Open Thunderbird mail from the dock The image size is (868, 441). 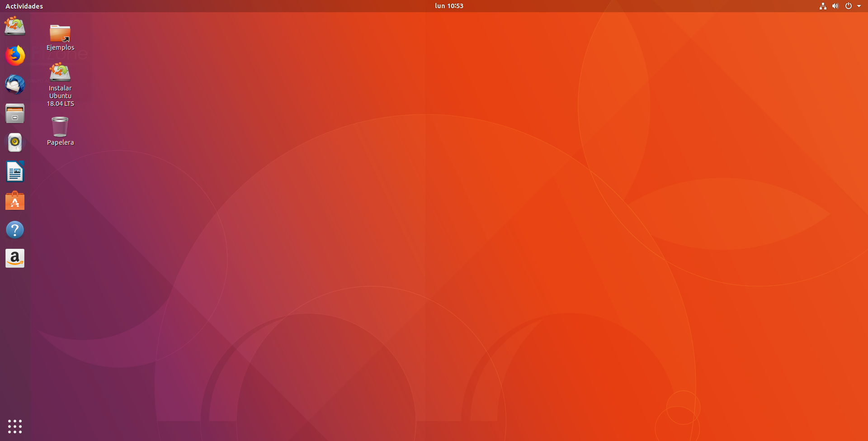[15, 85]
